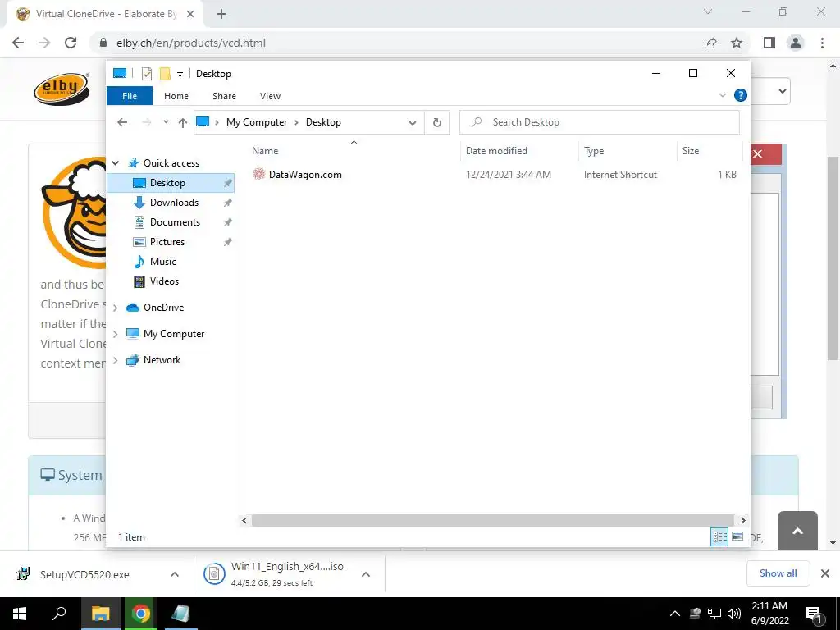Image resolution: width=840 pixels, height=630 pixels.
Task: Select OneDrive in the navigation pane
Action: (x=163, y=308)
